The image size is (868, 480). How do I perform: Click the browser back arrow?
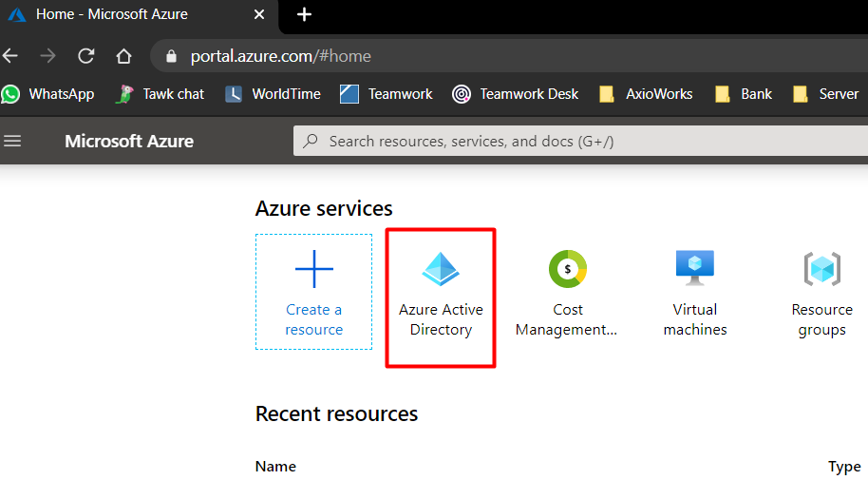tap(11, 56)
